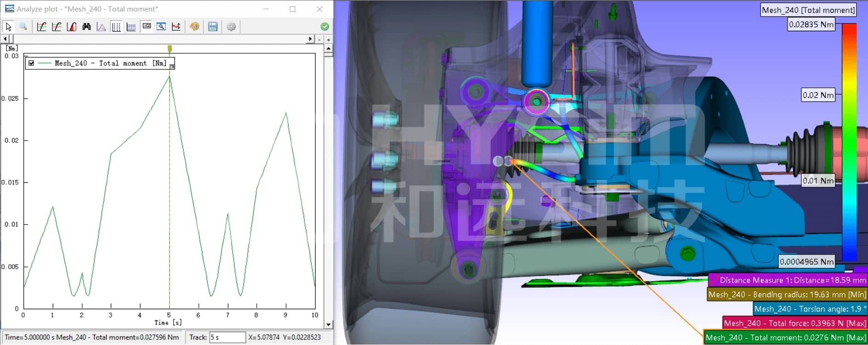Click the minus zoom-out button
Viewport: 868px width, 345px height.
(320, 40)
